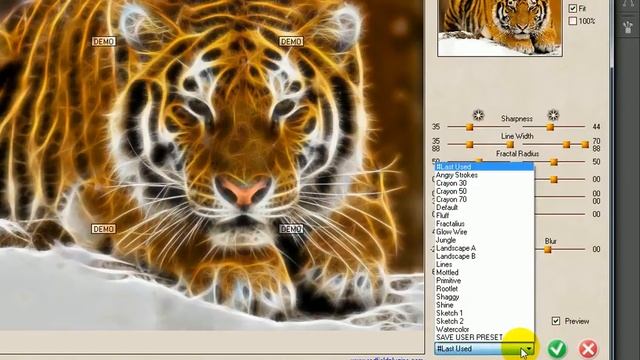This screenshot has width=640, height=360.
Task: Select the Rootlet preset
Action: [x=484, y=289]
